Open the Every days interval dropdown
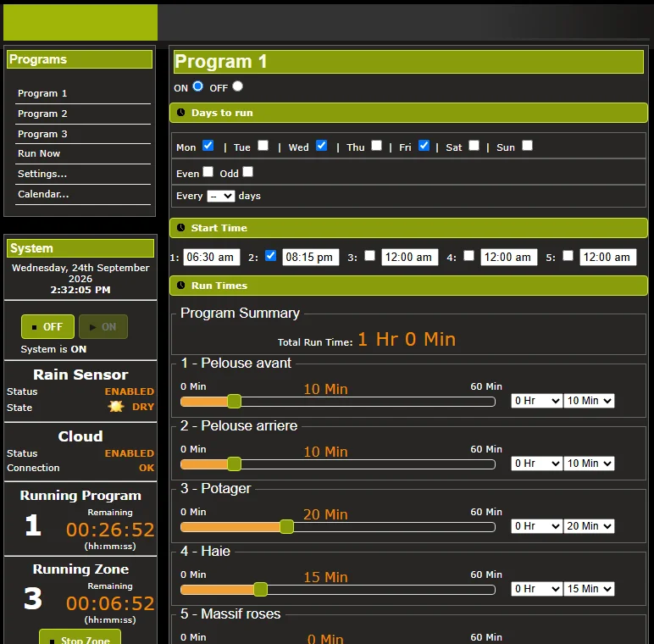 click(220, 196)
